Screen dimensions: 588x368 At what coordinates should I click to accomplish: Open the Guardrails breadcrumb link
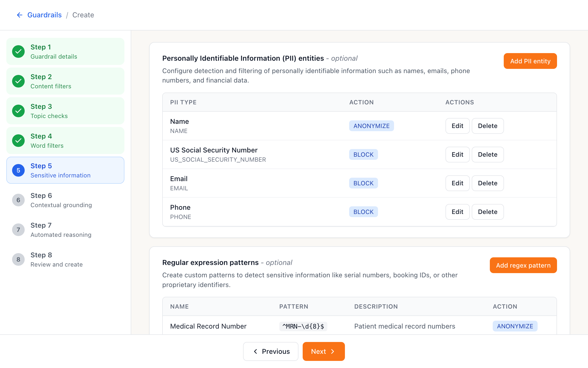45,15
